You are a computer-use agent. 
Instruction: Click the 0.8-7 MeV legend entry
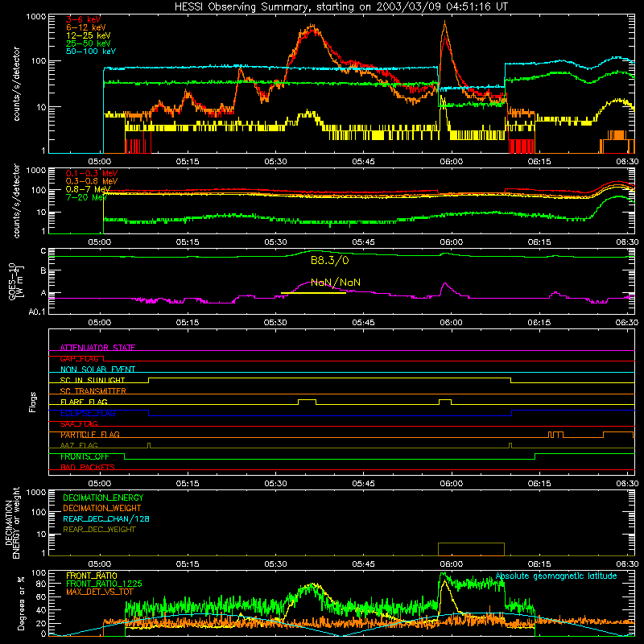click(x=89, y=189)
